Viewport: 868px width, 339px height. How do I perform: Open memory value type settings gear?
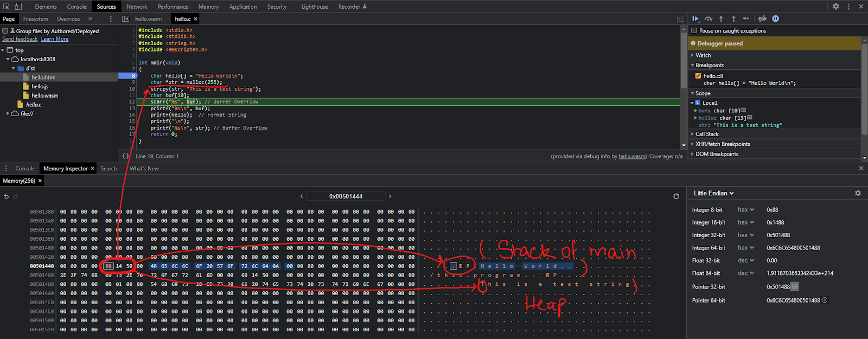(858, 193)
